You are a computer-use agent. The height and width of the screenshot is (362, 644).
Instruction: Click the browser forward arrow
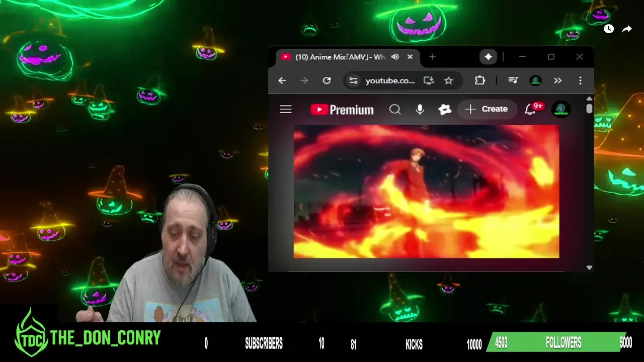coord(304,80)
